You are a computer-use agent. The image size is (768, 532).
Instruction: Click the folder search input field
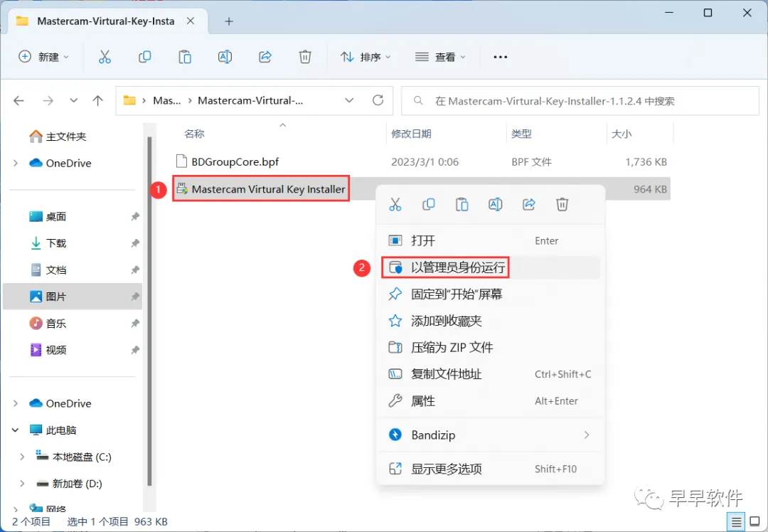[x=580, y=100]
